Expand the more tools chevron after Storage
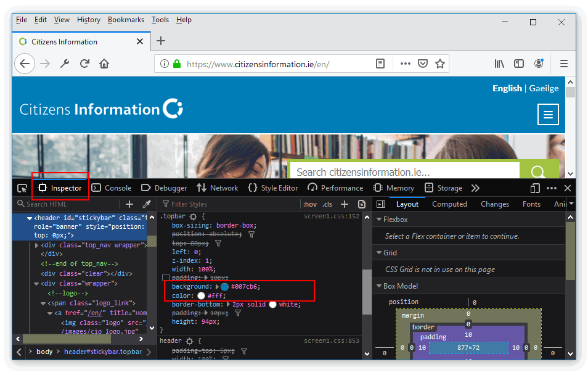 click(475, 188)
